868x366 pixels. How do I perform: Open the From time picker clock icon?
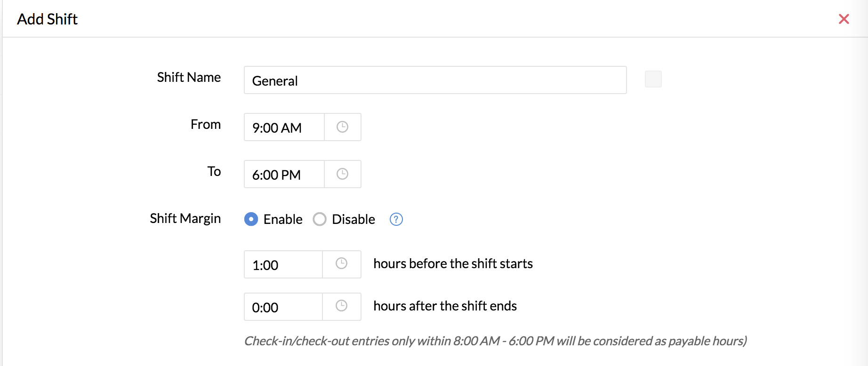tap(342, 127)
